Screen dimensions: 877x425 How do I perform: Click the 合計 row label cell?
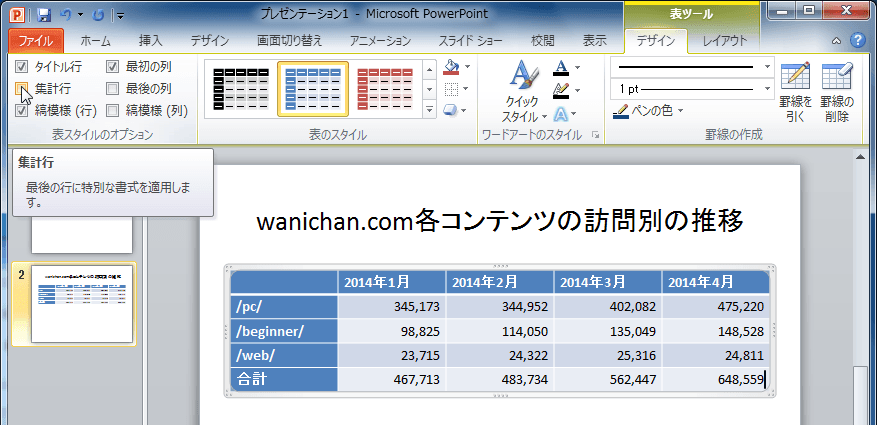(284, 380)
